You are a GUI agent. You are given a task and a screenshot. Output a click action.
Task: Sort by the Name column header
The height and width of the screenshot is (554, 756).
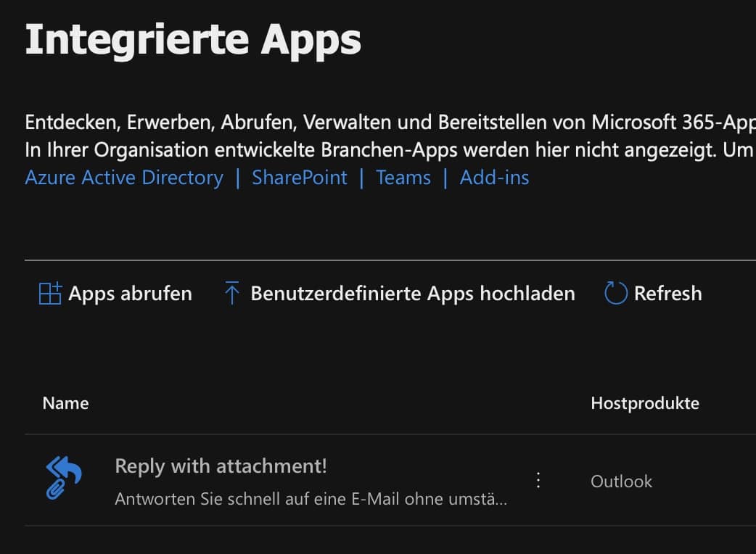pos(65,403)
